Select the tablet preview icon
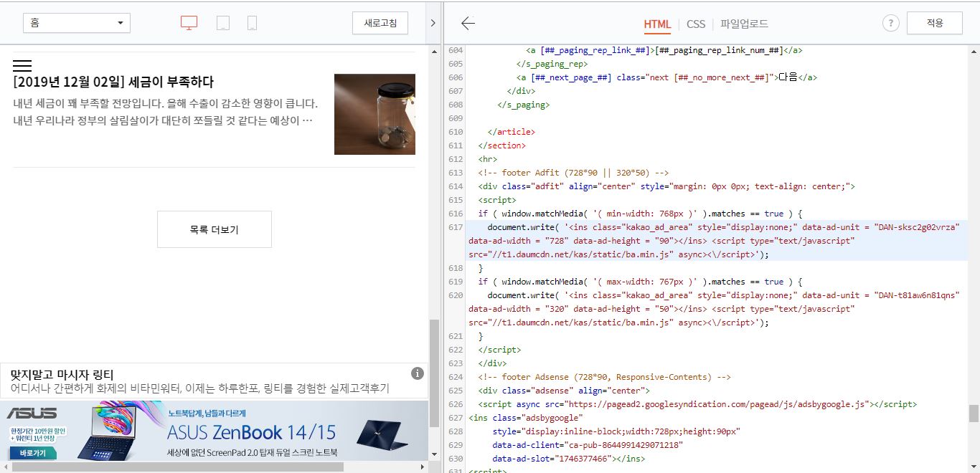 pyautogui.click(x=223, y=23)
